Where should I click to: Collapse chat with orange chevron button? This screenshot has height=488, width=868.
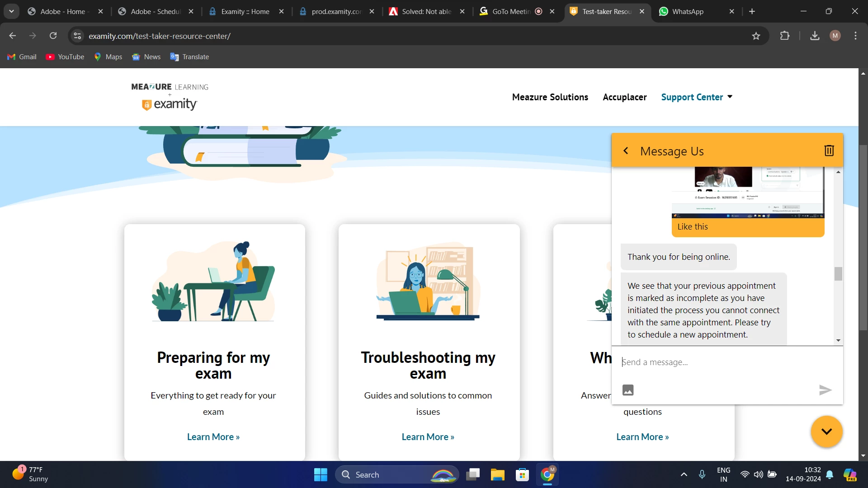pos(826,432)
